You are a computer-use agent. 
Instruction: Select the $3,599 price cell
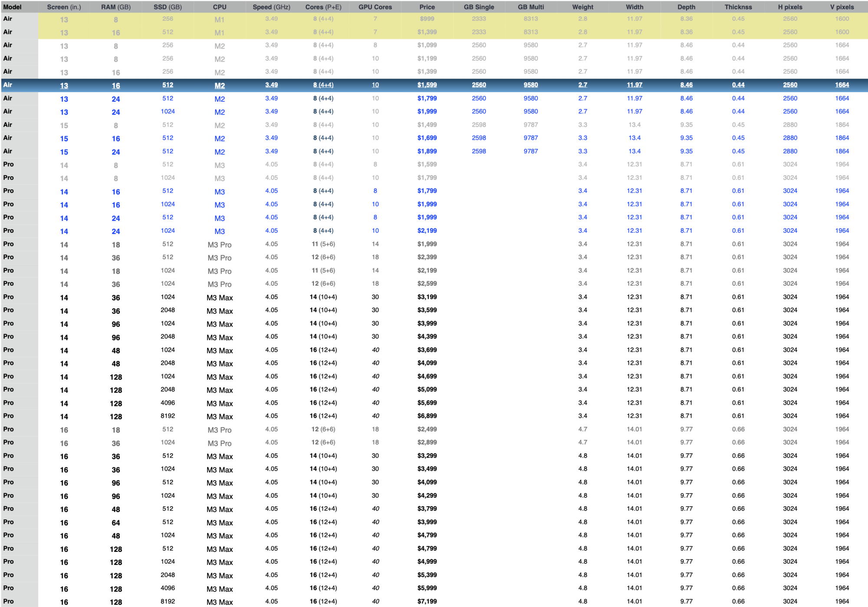click(x=427, y=310)
